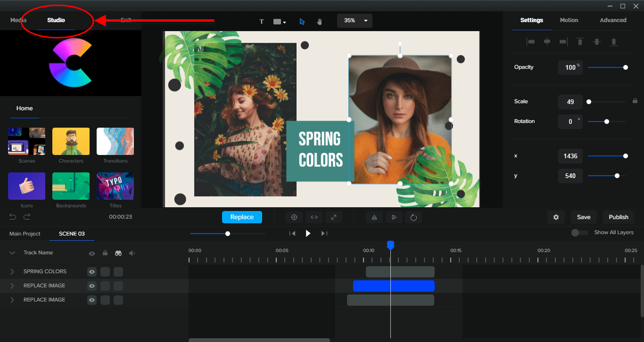Select the blue REPLACE IMAGE clip
The width and height of the screenshot is (644, 342).
[x=394, y=286]
